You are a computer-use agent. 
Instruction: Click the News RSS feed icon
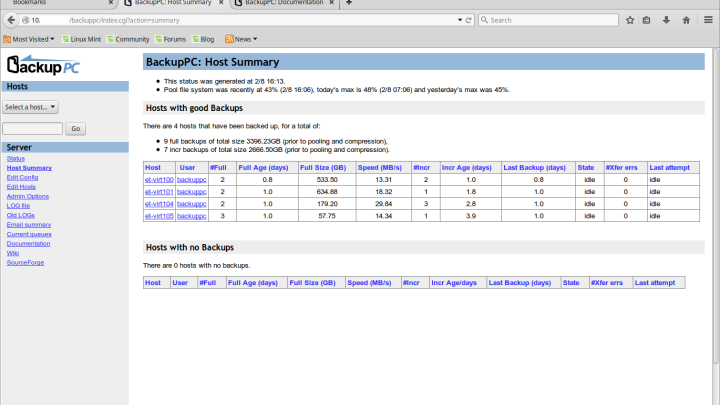229,39
